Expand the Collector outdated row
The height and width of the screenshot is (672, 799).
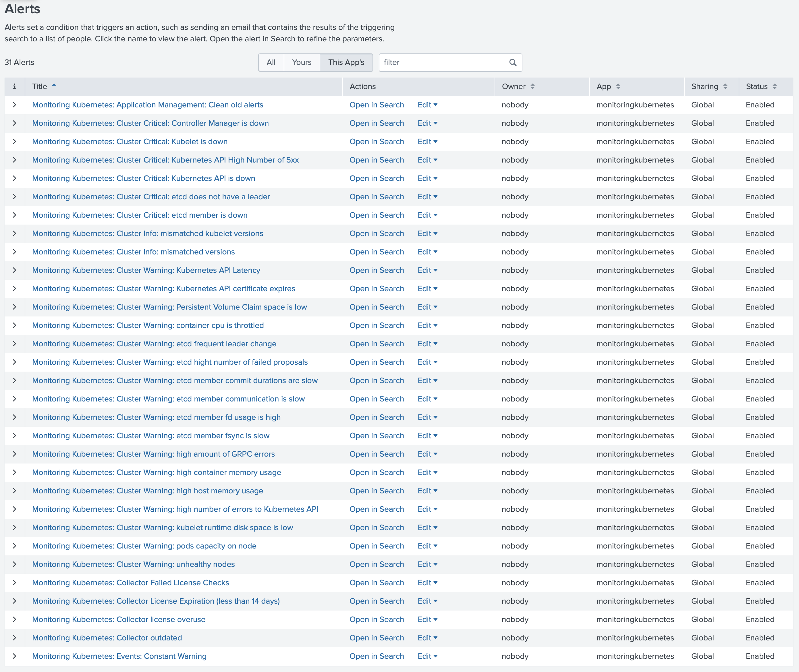[x=14, y=638]
